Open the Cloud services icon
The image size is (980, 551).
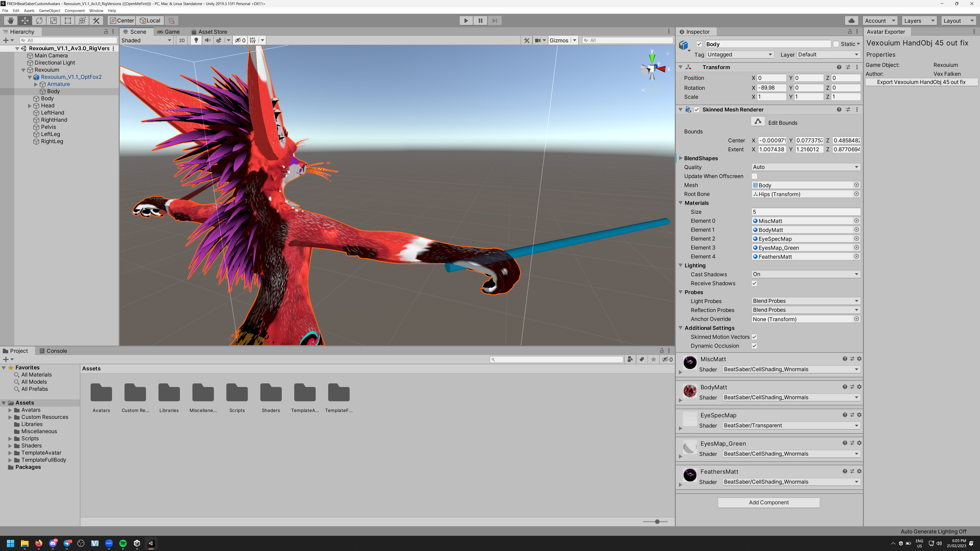[x=851, y=20]
